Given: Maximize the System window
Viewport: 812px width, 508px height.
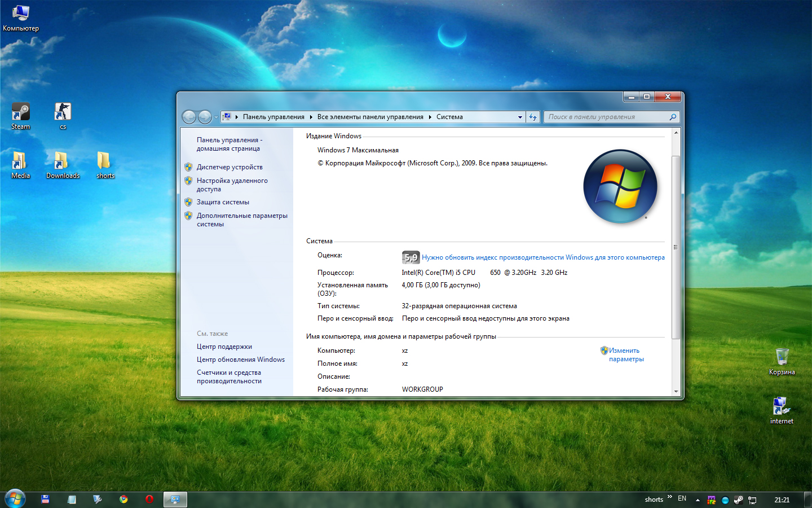Looking at the screenshot, I should coord(647,97).
